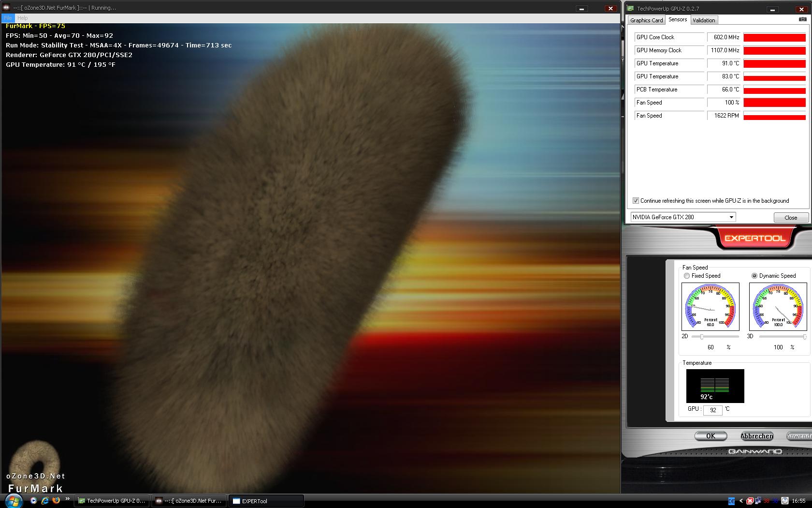Viewport: 812px width, 508px height.
Task: Select the Sensors tab in GPU-Z
Action: 678,20
